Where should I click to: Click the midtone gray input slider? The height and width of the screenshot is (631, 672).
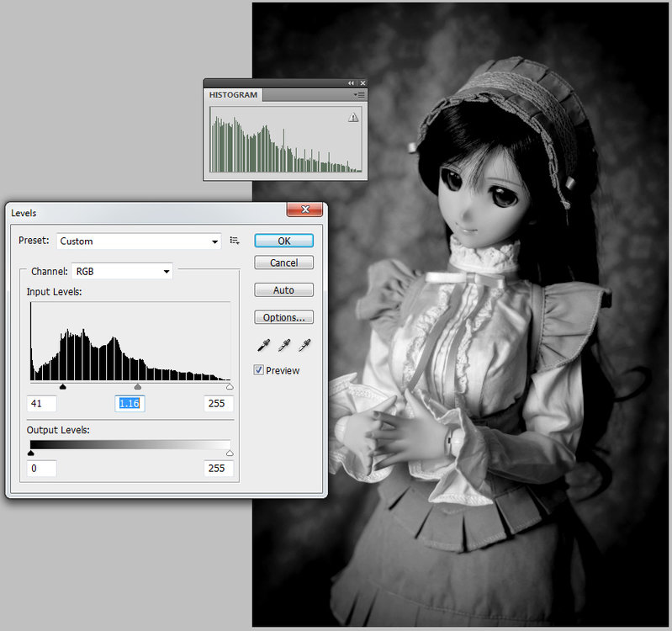pyautogui.click(x=138, y=387)
